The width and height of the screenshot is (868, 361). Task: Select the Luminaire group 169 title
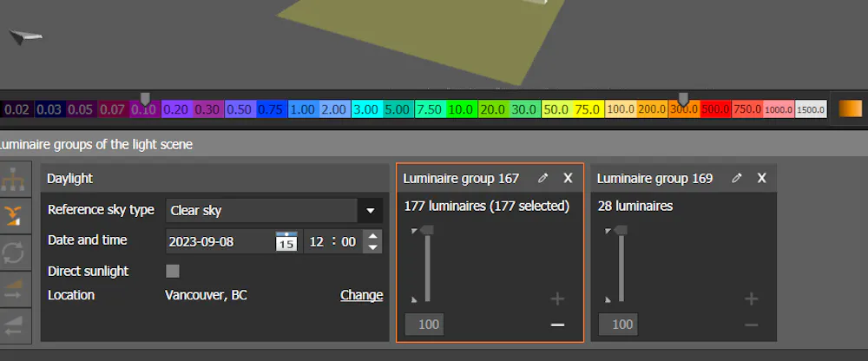point(654,178)
